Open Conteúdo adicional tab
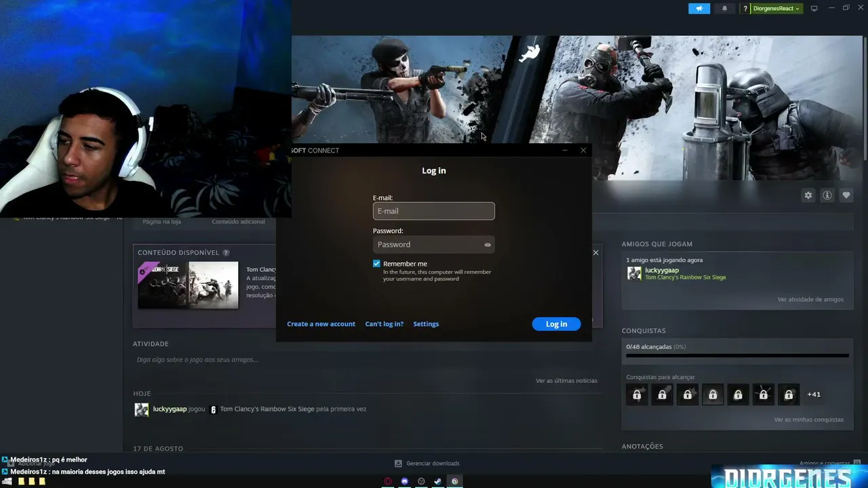 tap(238, 222)
